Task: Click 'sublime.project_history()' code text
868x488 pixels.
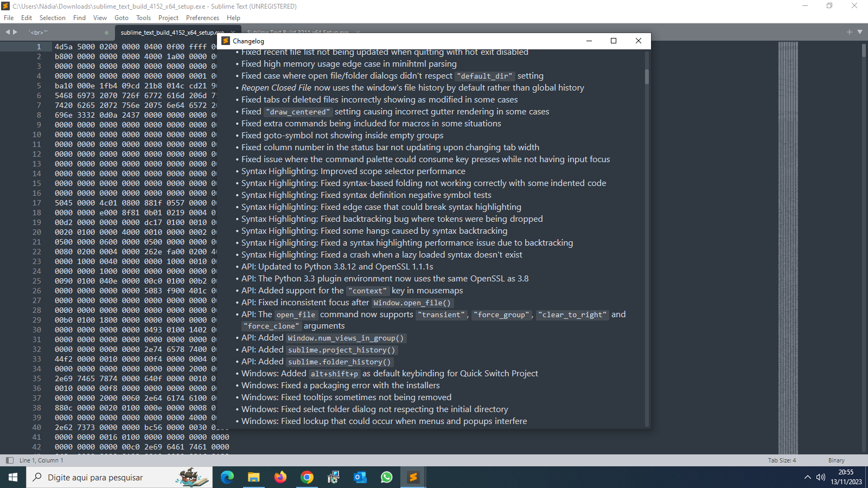Action: pos(342,350)
